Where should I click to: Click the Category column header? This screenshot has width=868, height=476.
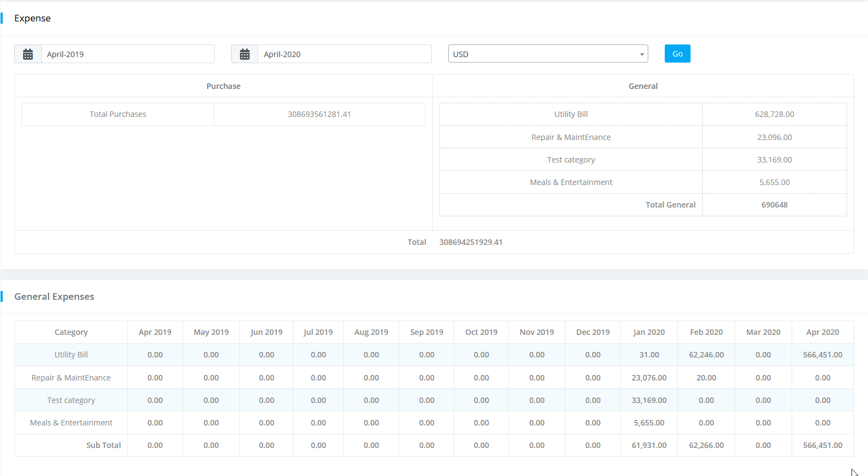pos(71,332)
